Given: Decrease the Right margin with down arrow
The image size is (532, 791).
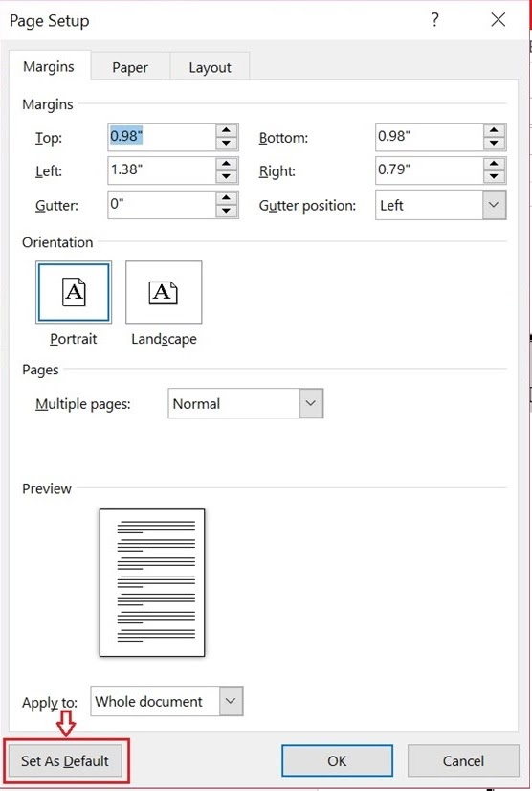Looking at the screenshot, I should [x=494, y=177].
